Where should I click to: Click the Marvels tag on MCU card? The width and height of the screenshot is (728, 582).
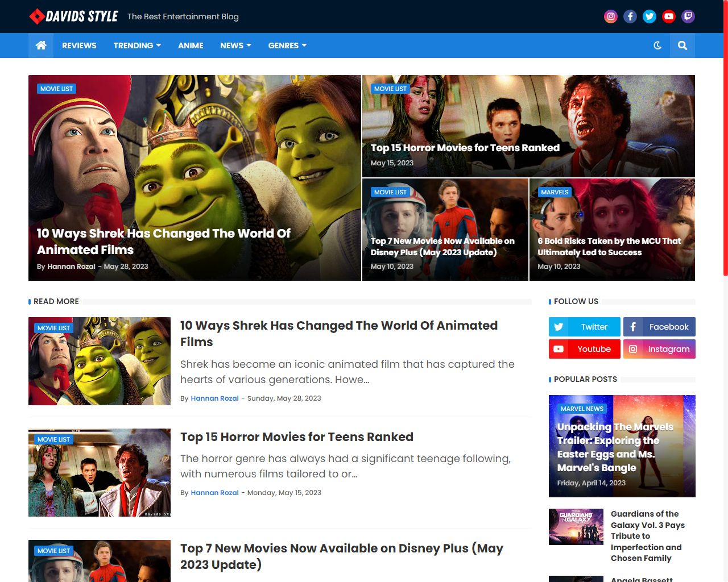coord(555,192)
